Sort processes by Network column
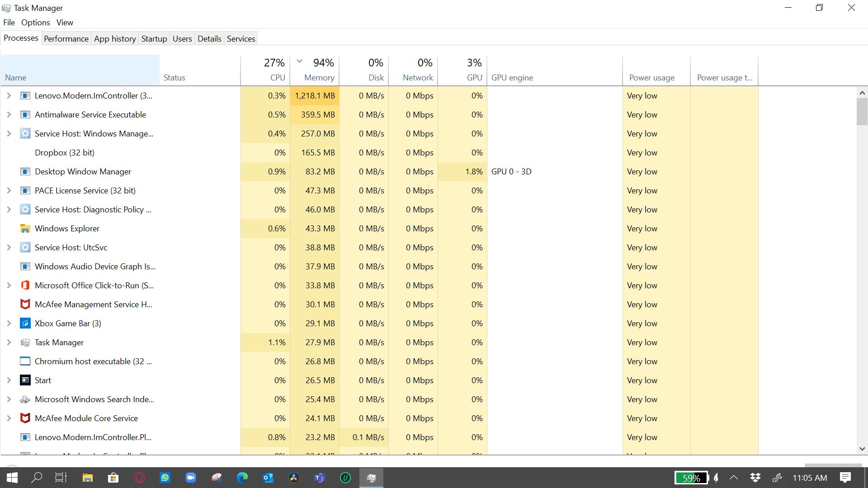The width and height of the screenshot is (868, 488). (413, 70)
